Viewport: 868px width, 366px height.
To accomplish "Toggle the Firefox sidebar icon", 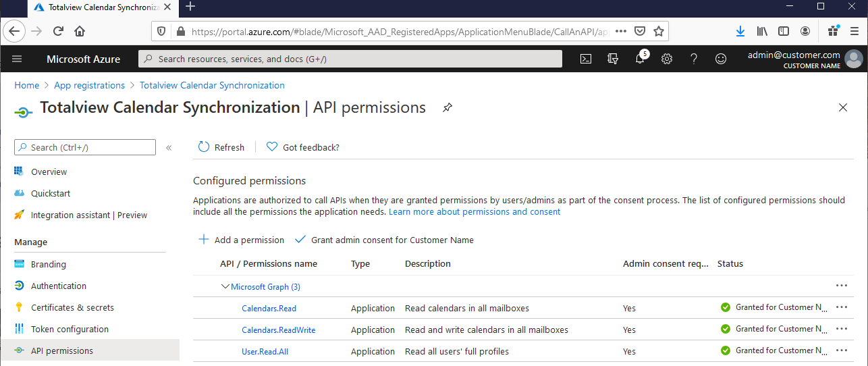I will point(784,31).
